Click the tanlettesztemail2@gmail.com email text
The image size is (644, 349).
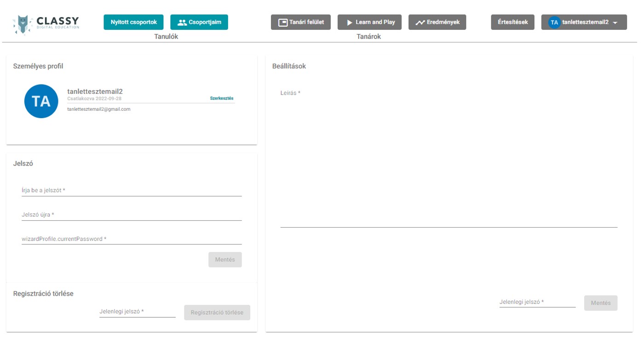[x=99, y=109]
